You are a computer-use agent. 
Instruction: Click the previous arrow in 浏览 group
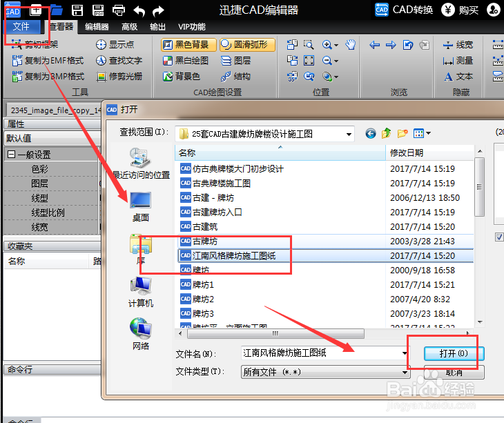[374, 45]
